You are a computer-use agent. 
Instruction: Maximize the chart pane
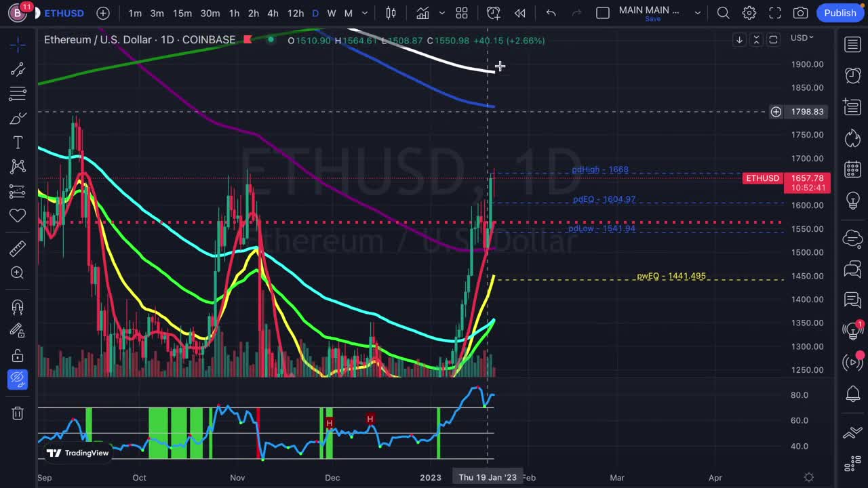coord(773,40)
